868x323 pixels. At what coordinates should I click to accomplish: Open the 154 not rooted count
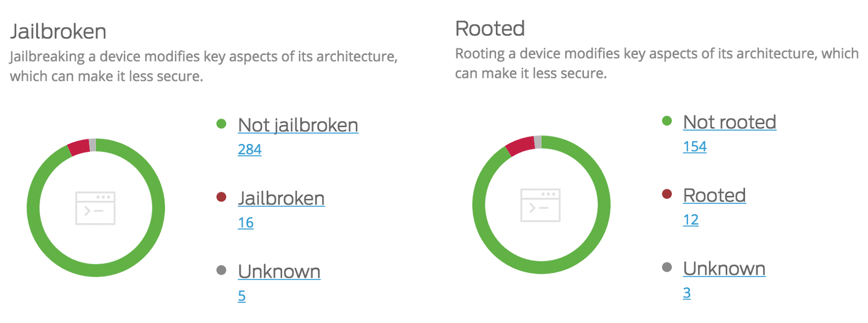click(695, 146)
